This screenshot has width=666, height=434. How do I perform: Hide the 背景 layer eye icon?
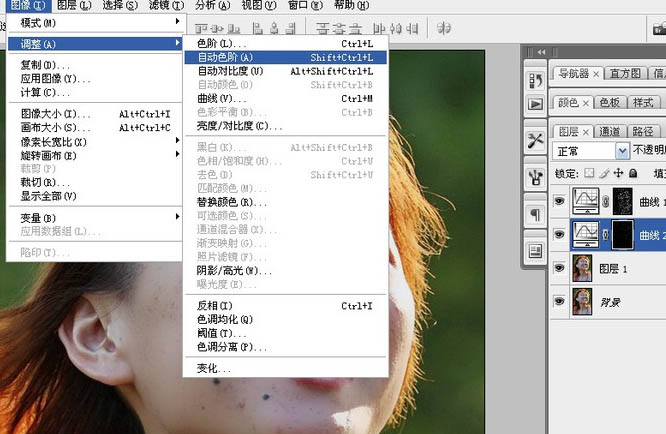(559, 300)
